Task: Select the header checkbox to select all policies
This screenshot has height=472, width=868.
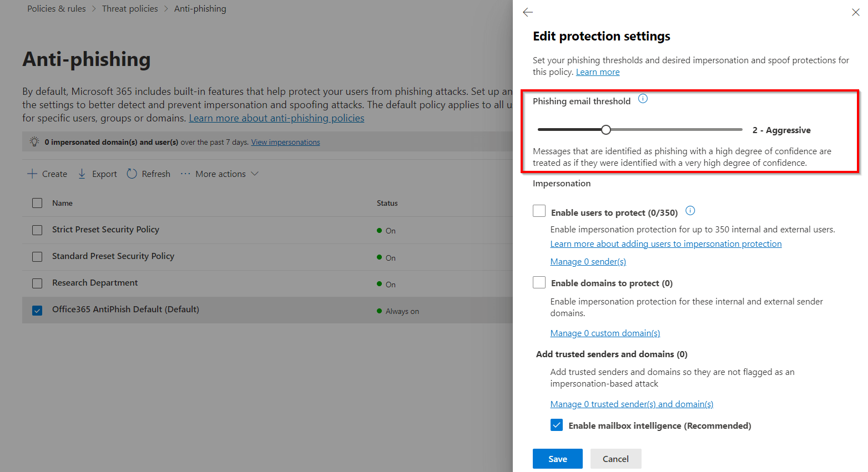Action: [x=37, y=203]
